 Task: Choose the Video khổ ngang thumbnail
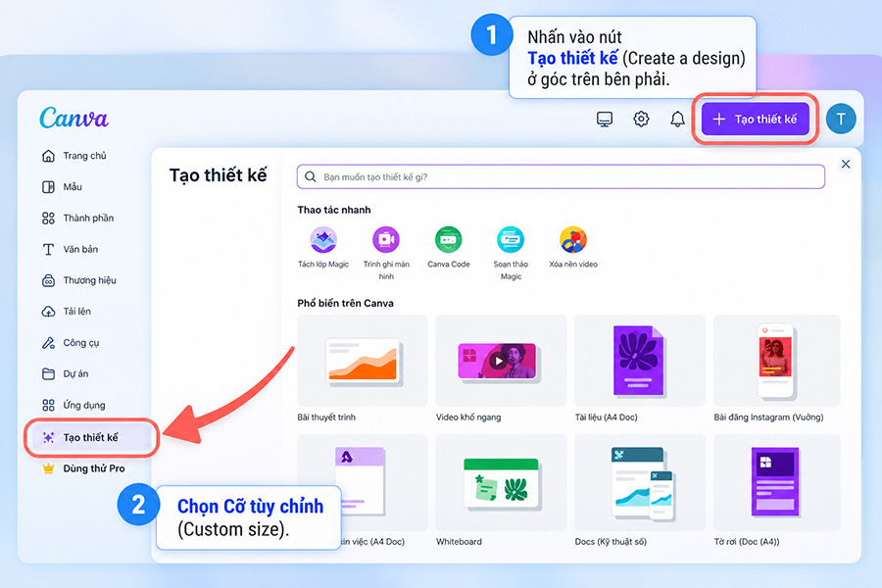click(501, 361)
